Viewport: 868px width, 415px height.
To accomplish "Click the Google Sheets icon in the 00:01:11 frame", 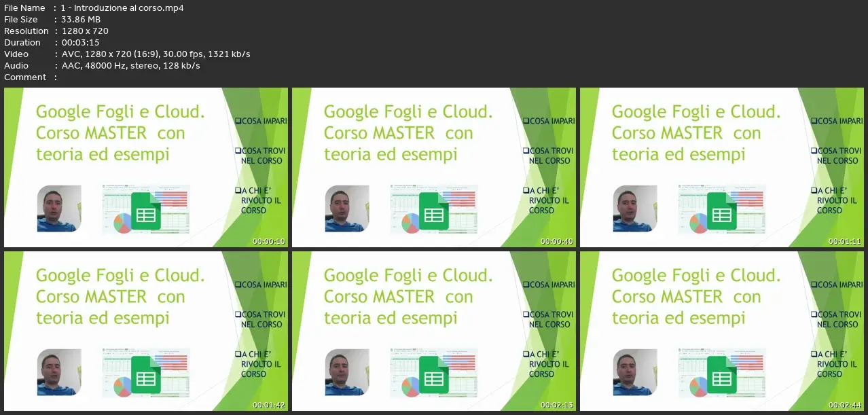I will pyautogui.click(x=721, y=212).
